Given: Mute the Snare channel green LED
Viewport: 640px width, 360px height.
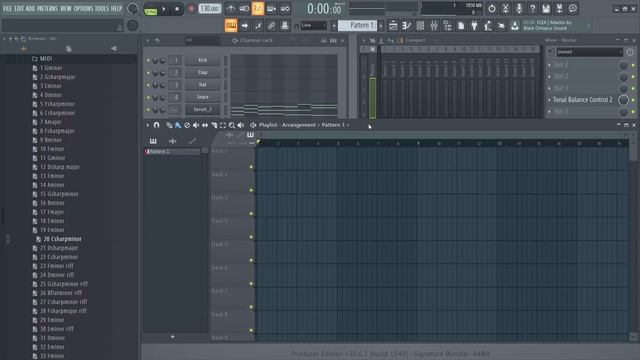Looking at the screenshot, I should [x=148, y=98].
